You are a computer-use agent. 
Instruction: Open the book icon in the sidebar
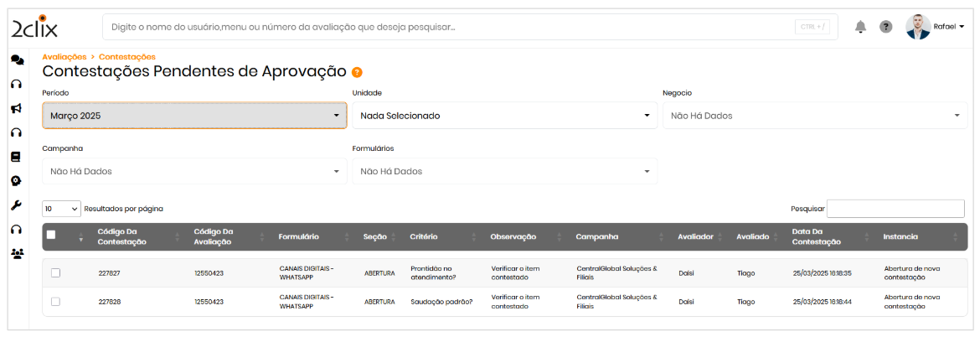tap(16, 157)
